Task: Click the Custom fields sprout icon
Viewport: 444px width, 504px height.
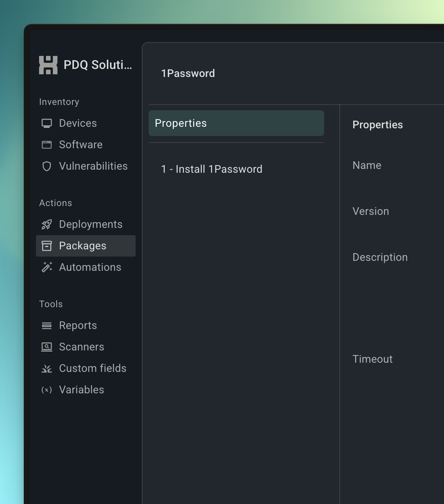Action: (x=47, y=368)
